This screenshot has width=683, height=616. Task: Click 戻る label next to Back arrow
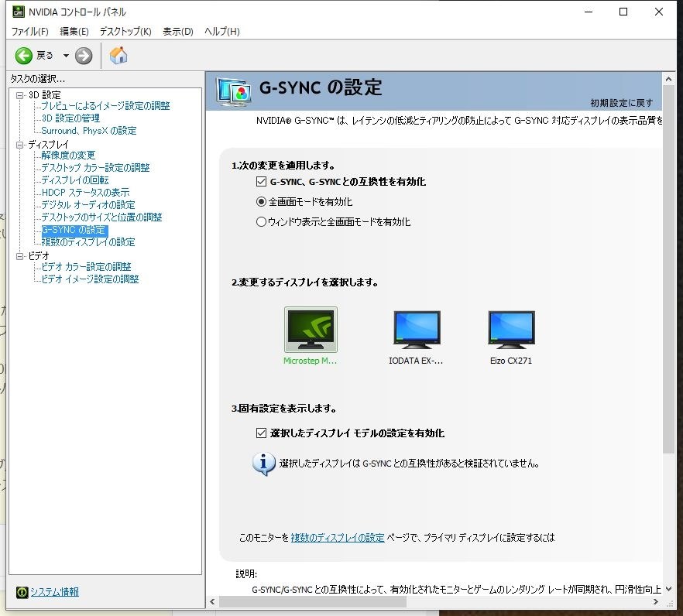pos(44,56)
